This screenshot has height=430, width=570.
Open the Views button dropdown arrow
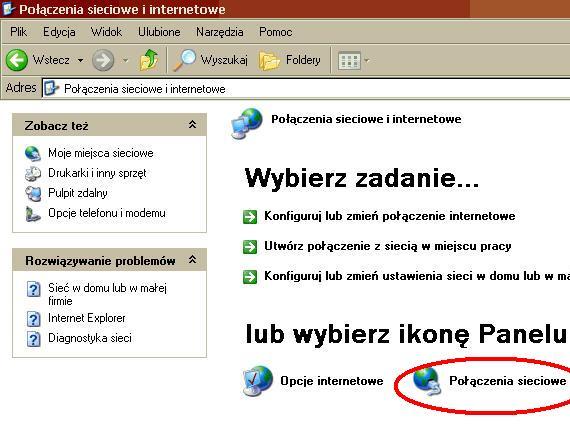point(366,61)
